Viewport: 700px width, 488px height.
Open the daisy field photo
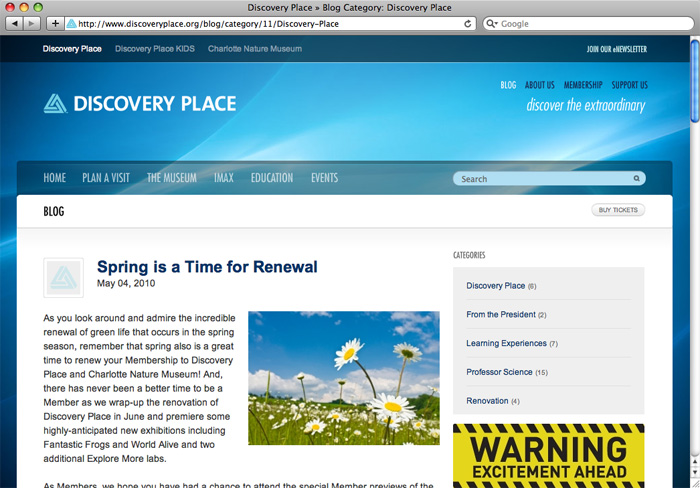[x=344, y=378]
